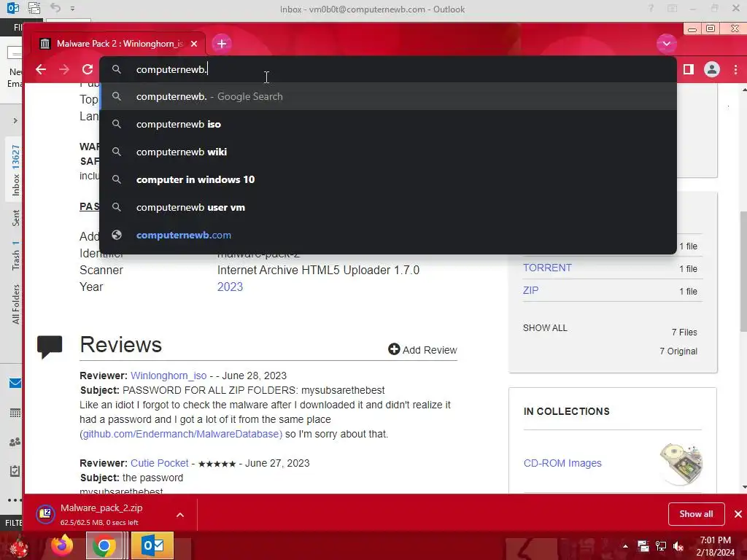The width and height of the screenshot is (747, 560).
Task: Click the muted volume tray icon
Action: click(x=678, y=546)
